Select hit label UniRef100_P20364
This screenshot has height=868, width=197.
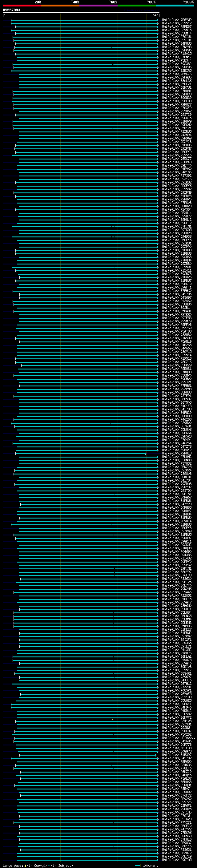(x=177, y=210)
